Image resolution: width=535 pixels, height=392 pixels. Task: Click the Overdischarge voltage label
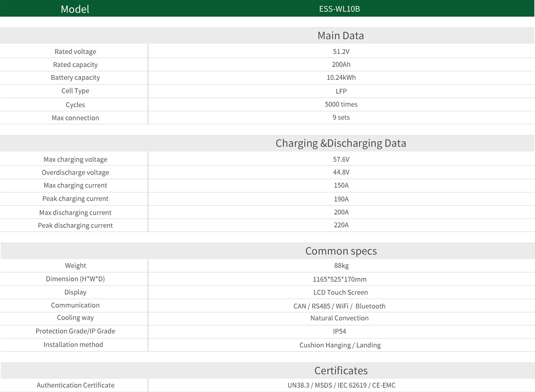(75, 172)
